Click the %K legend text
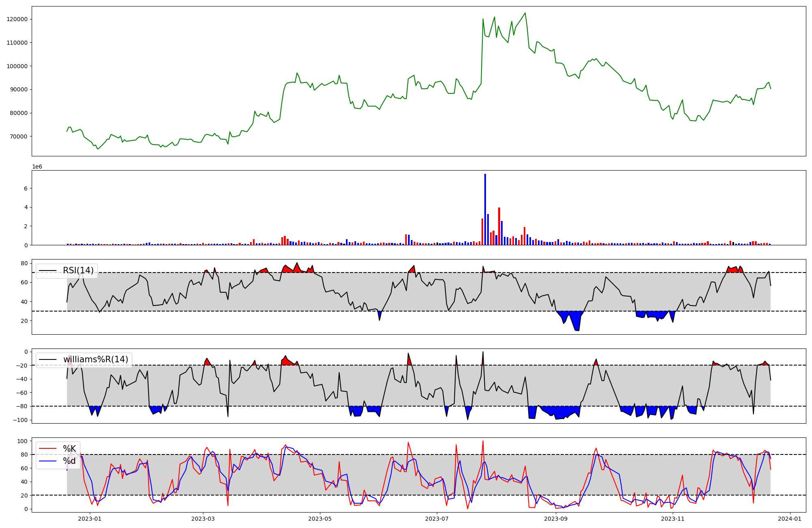This screenshot has height=528, width=812. coord(69,449)
